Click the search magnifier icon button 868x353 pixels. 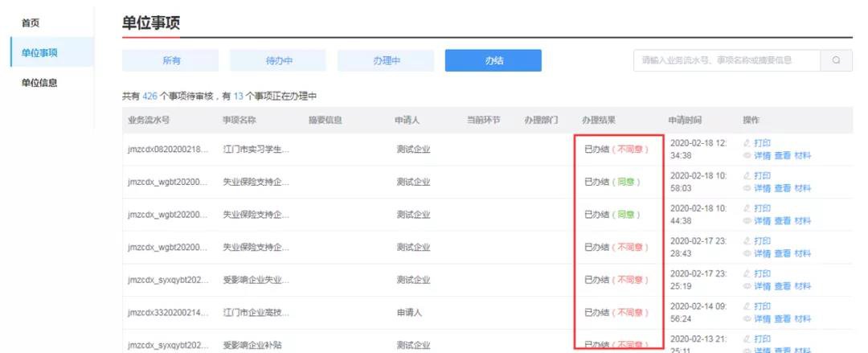click(836, 61)
